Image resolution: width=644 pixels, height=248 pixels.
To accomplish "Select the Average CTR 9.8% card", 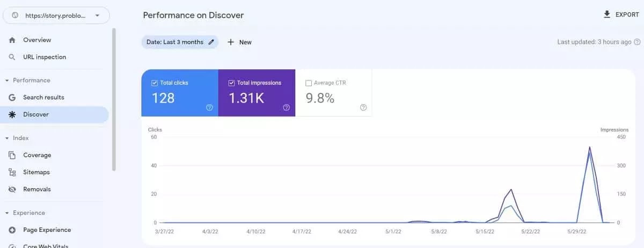I will [x=333, y=92].
